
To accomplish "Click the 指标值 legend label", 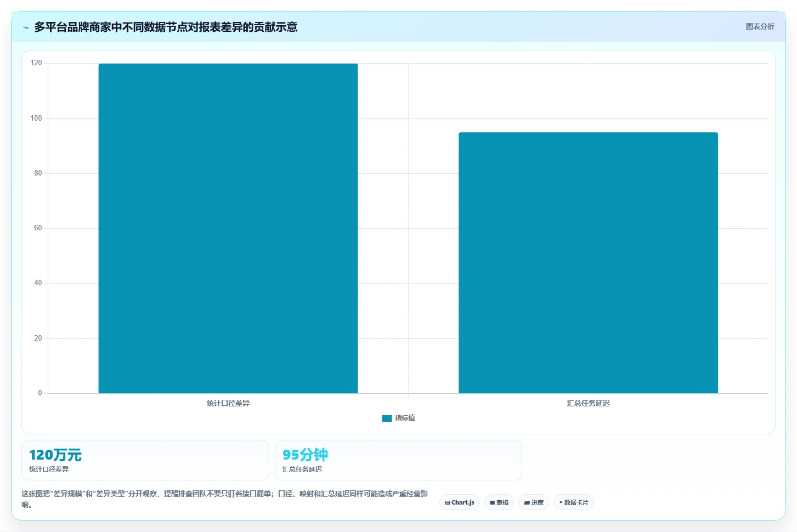I will tap(405, 418).
